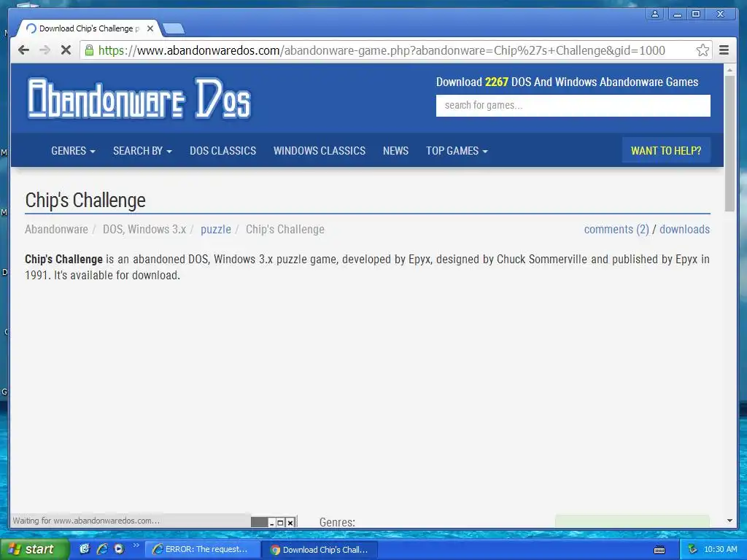Click the Waiting for www.abandonwaredos.com status text
The image size is (747, 560).
(86, 521)
